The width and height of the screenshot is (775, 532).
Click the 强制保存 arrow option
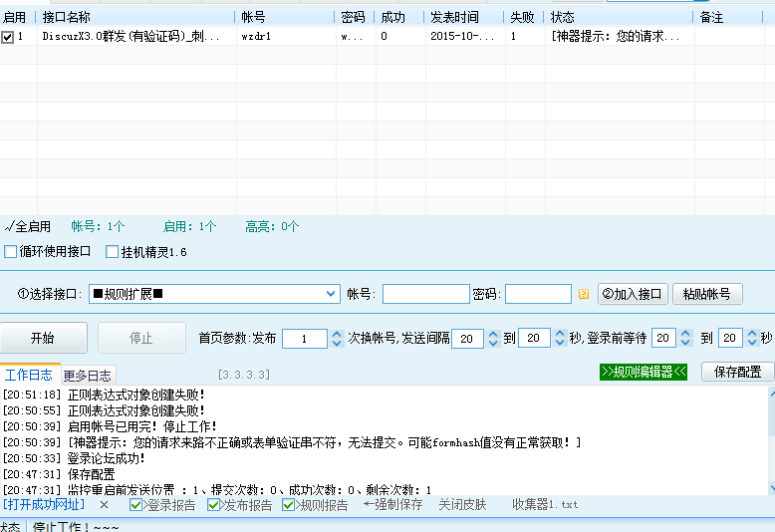click(x=392, y=505)
